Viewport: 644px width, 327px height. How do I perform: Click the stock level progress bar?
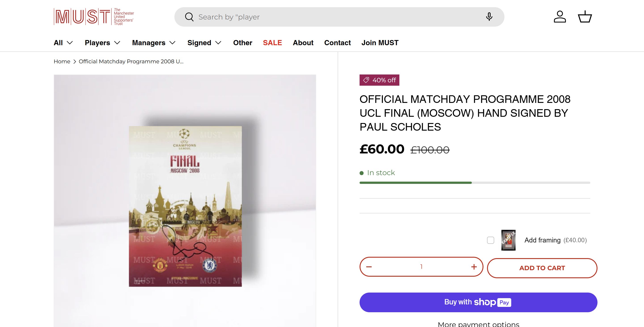coord(475,183)
